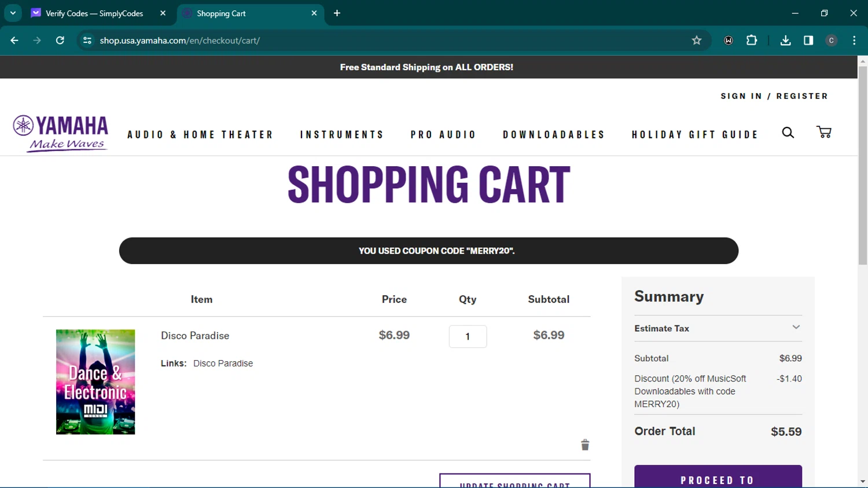Image resolution: width=868 pixels, height=488 pixels.
Task: Open the Audio & Home Theater menu
Action: 200,135
